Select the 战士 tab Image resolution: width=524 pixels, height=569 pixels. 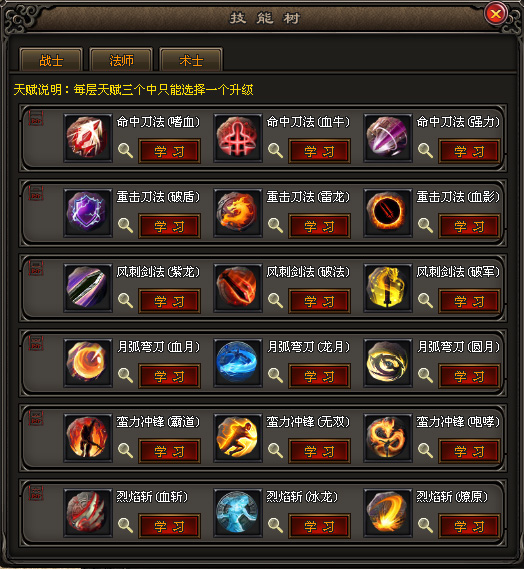[x=51, y=60]
